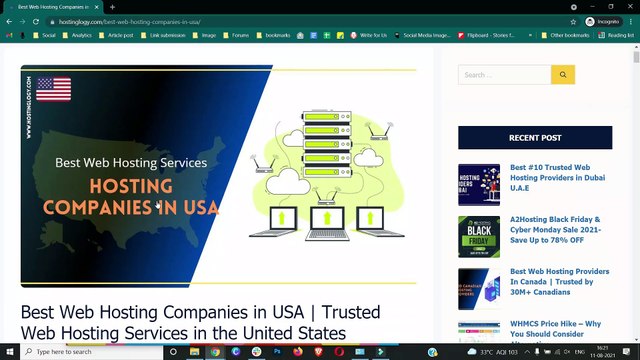Viewport: 640px width, 360px height.
Task: Open the Google Sheets bookmark icon
Action: (327, 36)
